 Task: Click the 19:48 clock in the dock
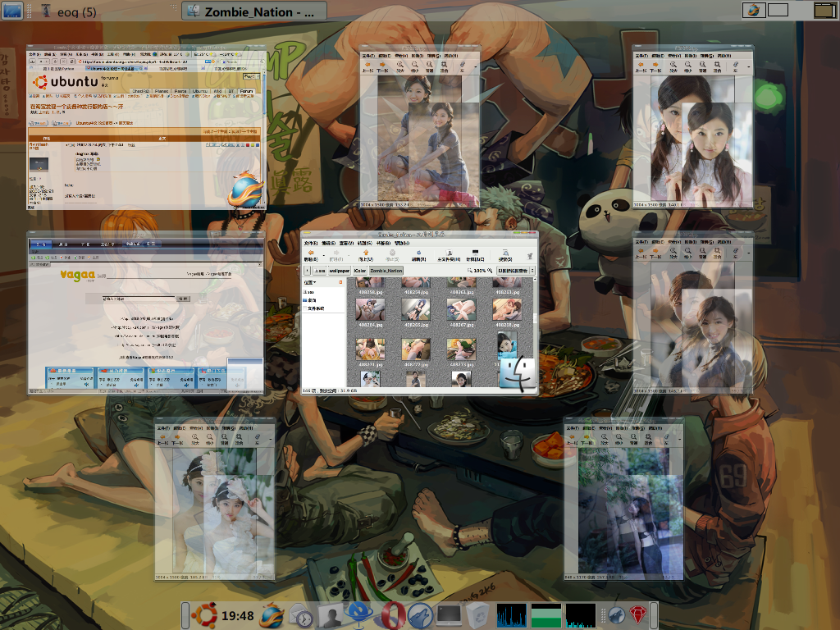(237, 615)
